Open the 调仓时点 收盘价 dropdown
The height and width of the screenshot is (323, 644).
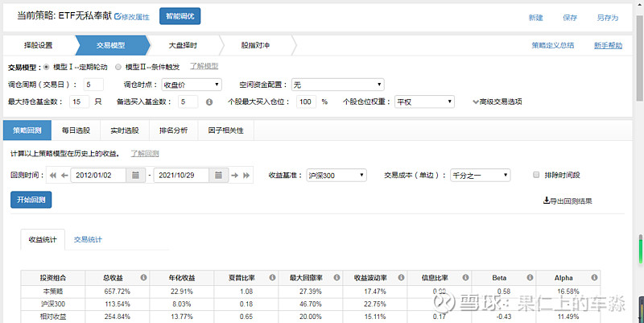[192, 85]
